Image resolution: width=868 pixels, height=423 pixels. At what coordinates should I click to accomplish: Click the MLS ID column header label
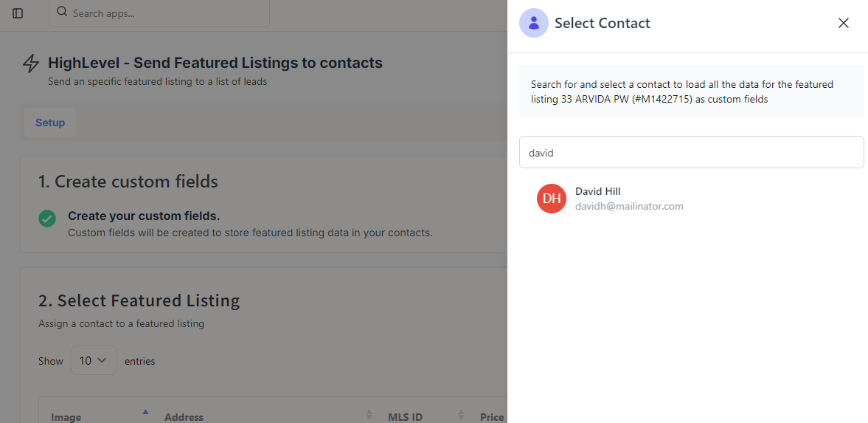pyautogui.click(x=405, y=417)
